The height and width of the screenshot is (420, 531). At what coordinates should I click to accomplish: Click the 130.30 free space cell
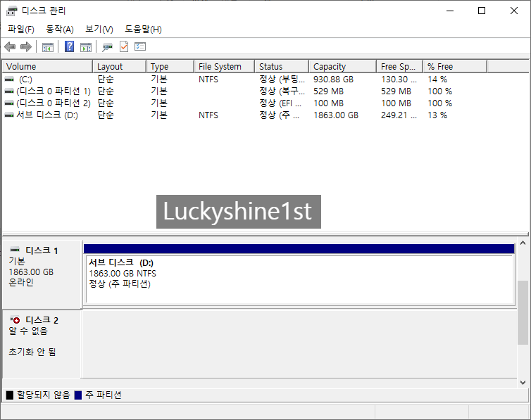pyautogui.click(x=399, y=79)
